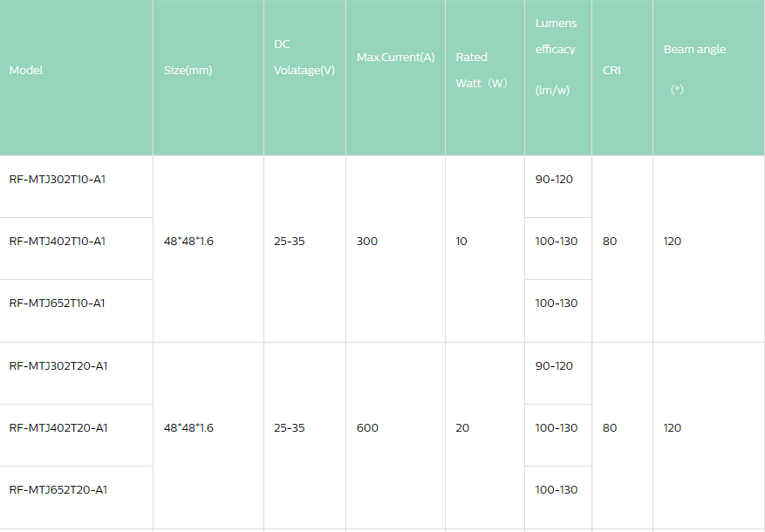This screenshot has width=765, height=532.
Task: Select the Max.Current(A) column header
Action: tap(395, 58)
